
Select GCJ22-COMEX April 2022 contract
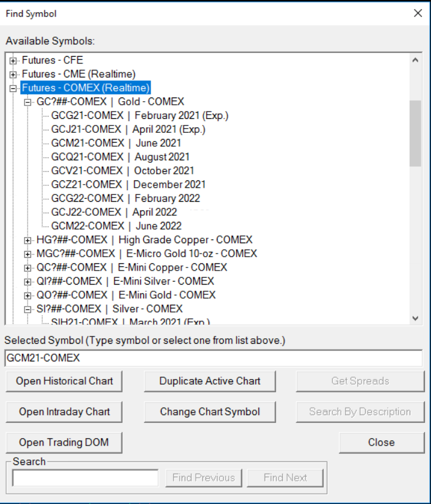pos(114,212)
